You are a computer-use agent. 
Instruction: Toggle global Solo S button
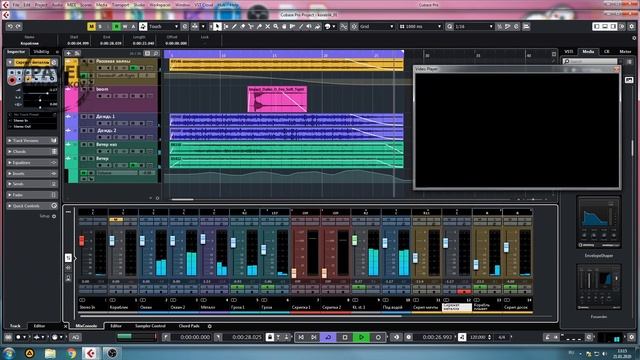pos(100,27)
